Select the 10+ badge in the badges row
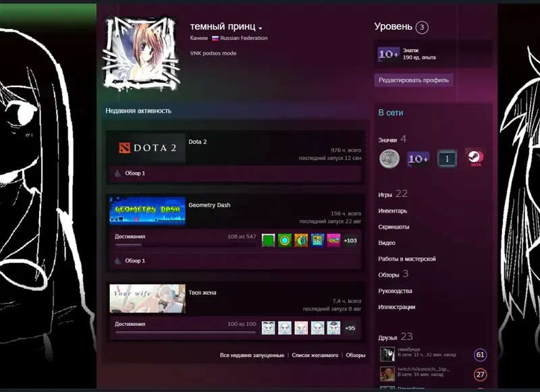The image size is (540, 392). pos(418,159)
